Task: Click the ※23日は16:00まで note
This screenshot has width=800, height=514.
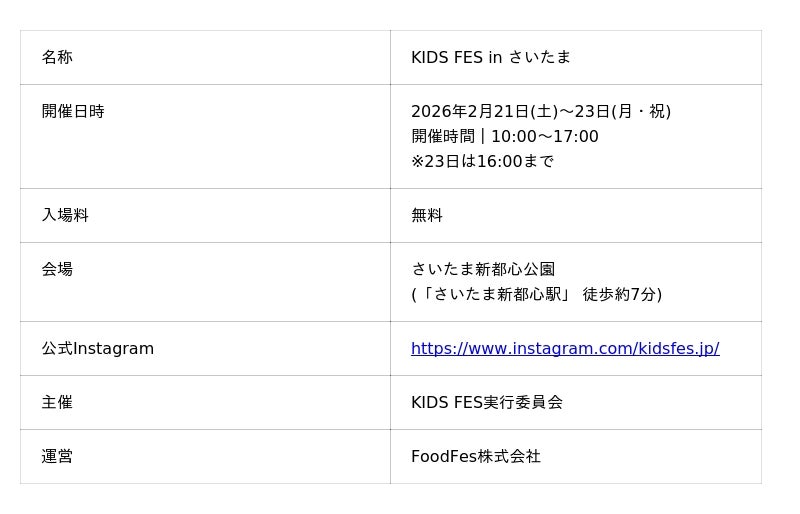Action: pos(482,162)
